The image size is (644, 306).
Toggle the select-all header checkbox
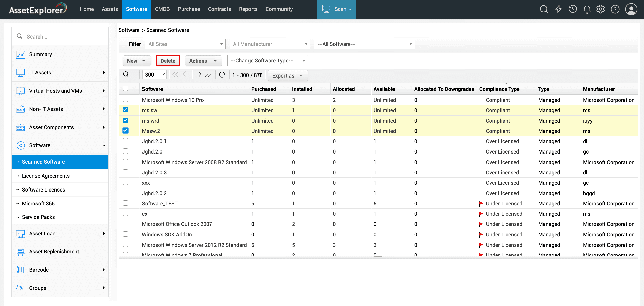[x=125, y=88]
